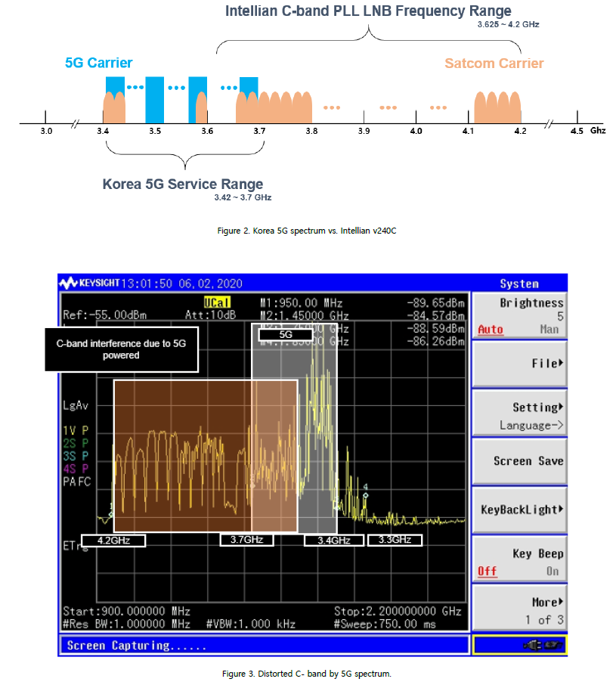Click the 4.5 axis tick label
Viewport: 616px width, 685px height.
577,131
